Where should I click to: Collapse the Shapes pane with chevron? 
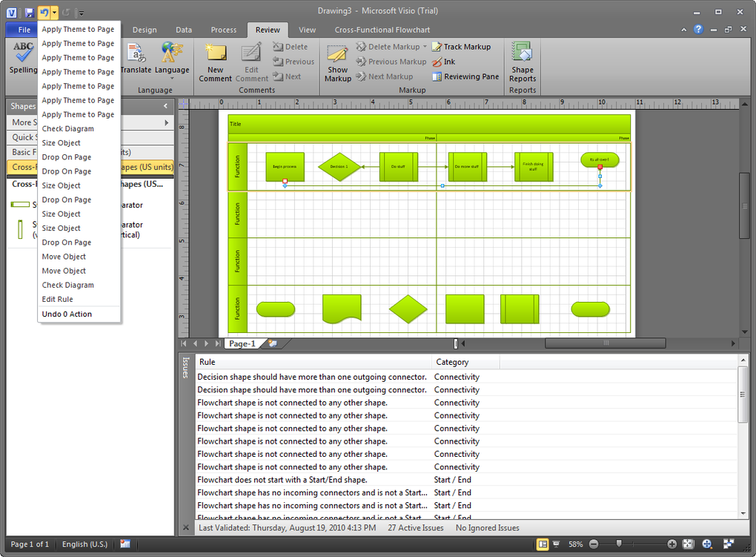pyautogui.click(x=165, y=106)
